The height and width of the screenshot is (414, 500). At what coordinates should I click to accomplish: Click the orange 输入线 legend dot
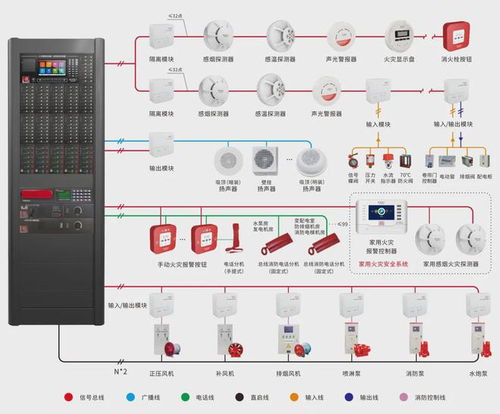294,397
